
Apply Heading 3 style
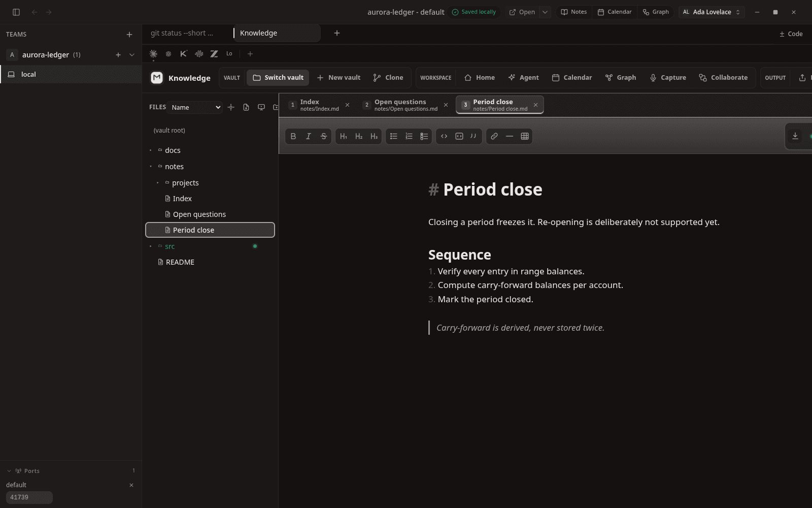(x=374, y=136)
